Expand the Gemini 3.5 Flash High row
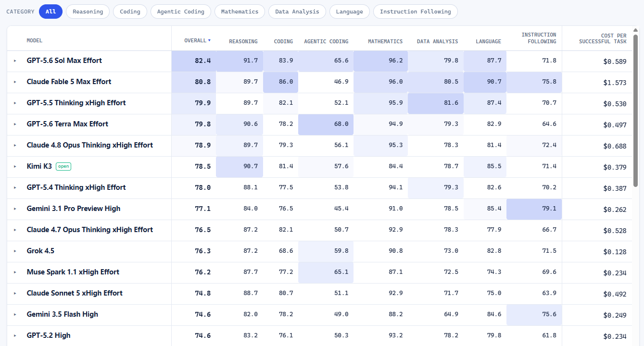This screenshot has width=644, height=346. 15,314
